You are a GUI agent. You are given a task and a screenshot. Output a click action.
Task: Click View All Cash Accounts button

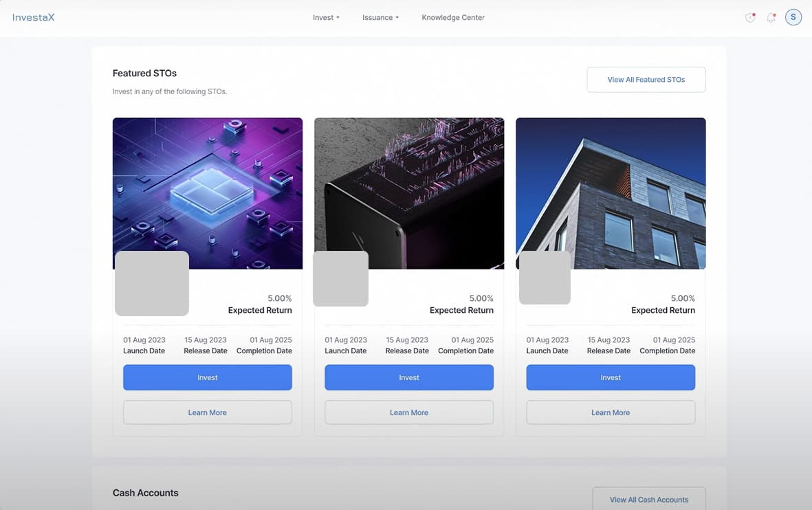point(648,500)
